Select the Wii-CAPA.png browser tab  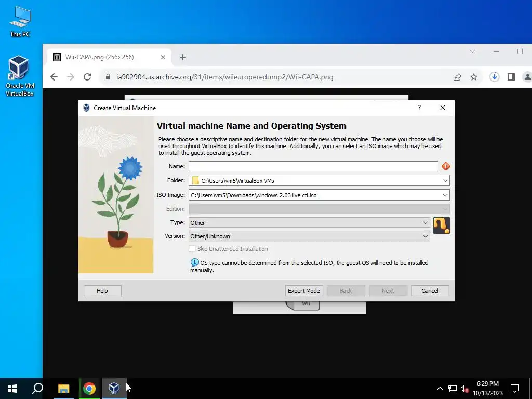tap(109, 57)
